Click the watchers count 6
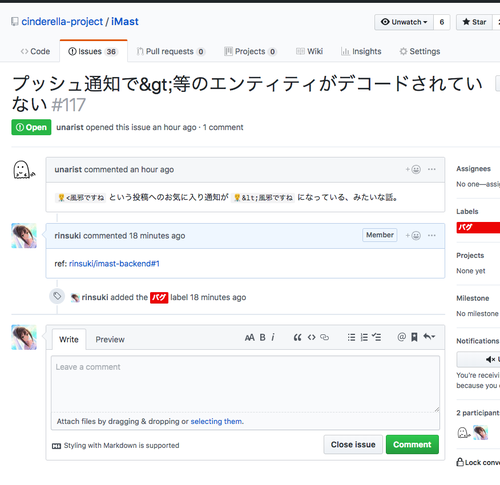The width and height of the screenshot is (500, 485). tap(442, 22)
